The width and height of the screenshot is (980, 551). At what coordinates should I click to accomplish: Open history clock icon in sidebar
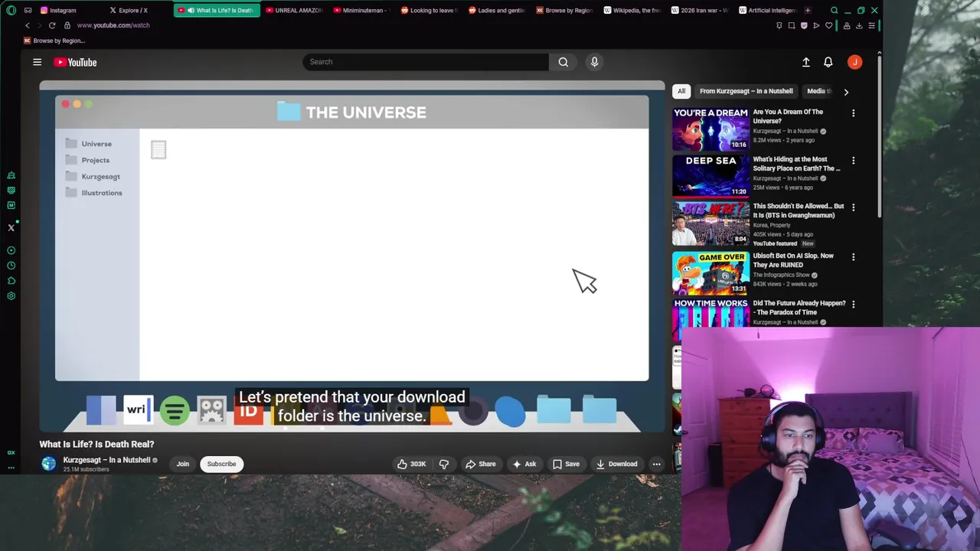coord(11,266)
